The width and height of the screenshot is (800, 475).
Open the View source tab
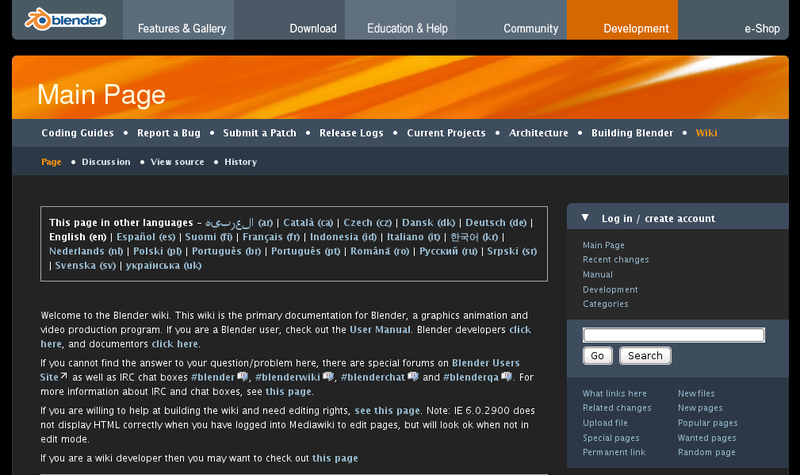pos(177,162)
